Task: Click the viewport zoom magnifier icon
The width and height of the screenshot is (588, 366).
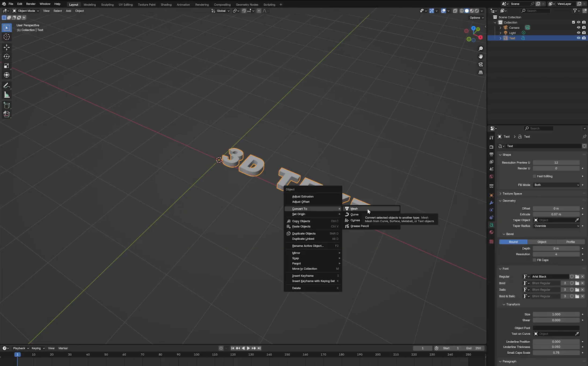Action: 481,49
